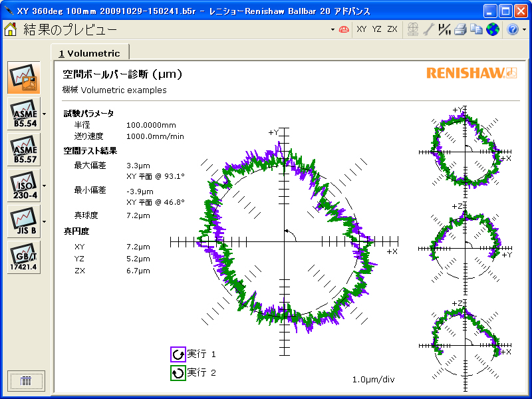Screen dimensions: 532x399
Task: Select the ASME B5.57 analysis icon
Action: pyautogui.click(x=24, y=150)
